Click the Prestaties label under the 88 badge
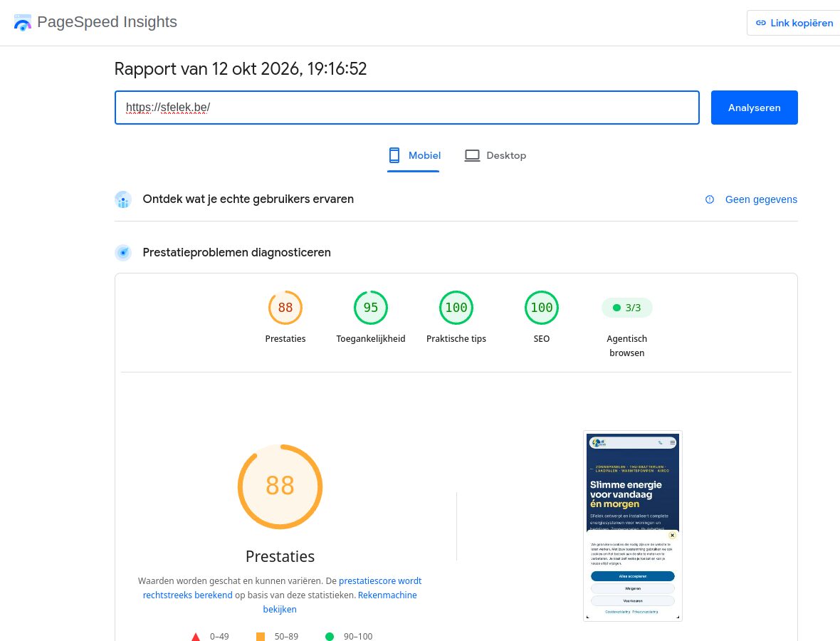This screenshot has height=641, width=840. pos(285,339)
